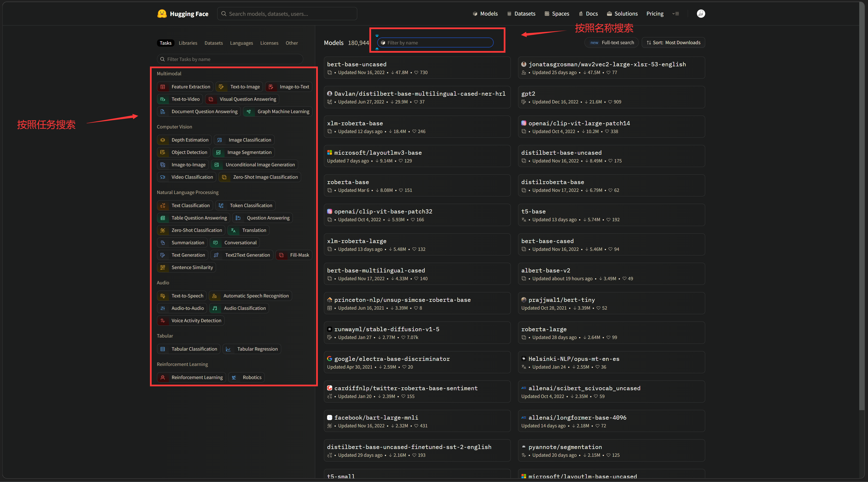Click the Full-text search button
Screen dimensions: 868x482
pos(612,42)
